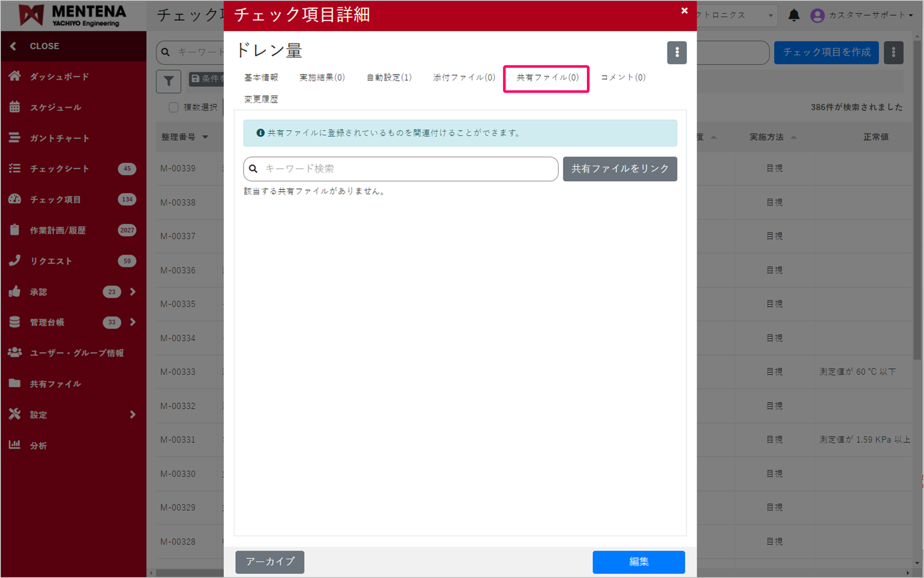Viewport: 924px width, 578px height.
Task: Check the 複数選択 checkbox
Action: click(x=173, y=108)
